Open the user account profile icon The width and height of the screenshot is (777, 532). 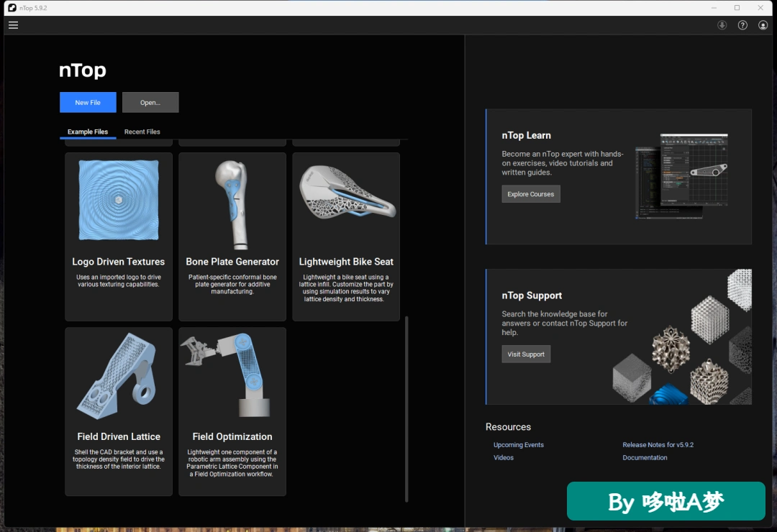[x=763, y=25]
